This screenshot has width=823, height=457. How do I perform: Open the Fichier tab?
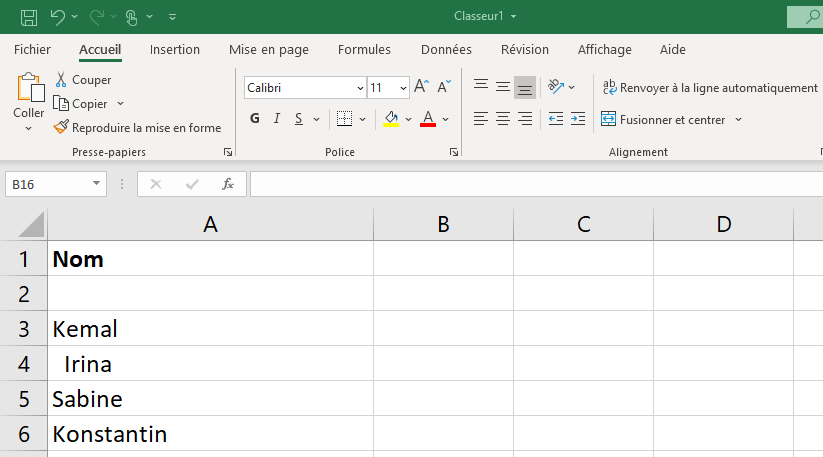point(32,50)
